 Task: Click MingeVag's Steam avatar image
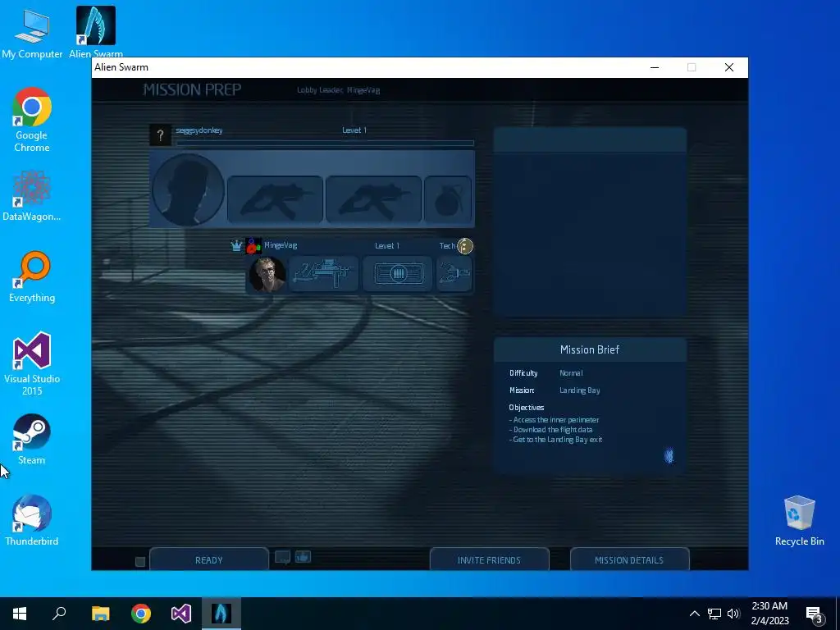pyautogui.click(x=253, y=246)
